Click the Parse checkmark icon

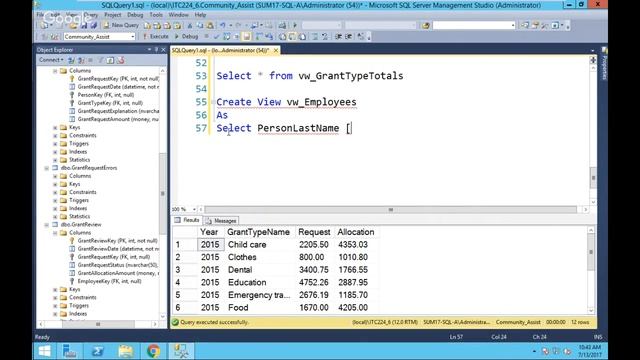pos(217,36)
